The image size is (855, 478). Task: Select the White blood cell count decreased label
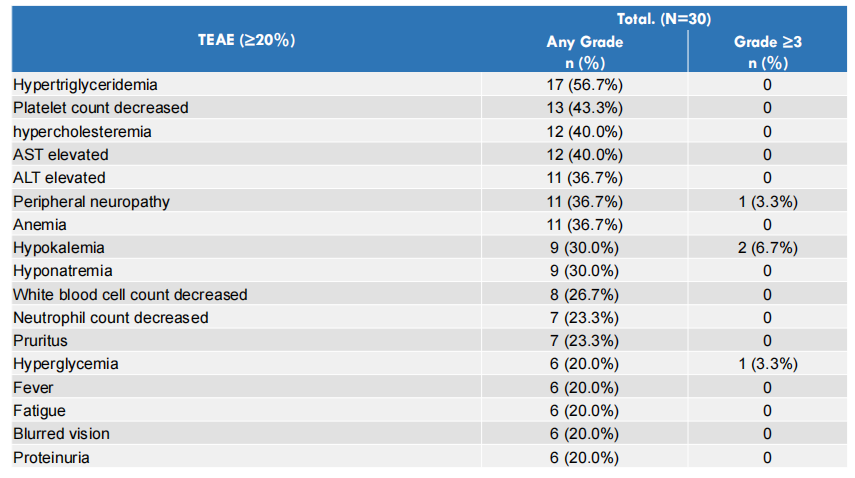click(x=130, y=294)
